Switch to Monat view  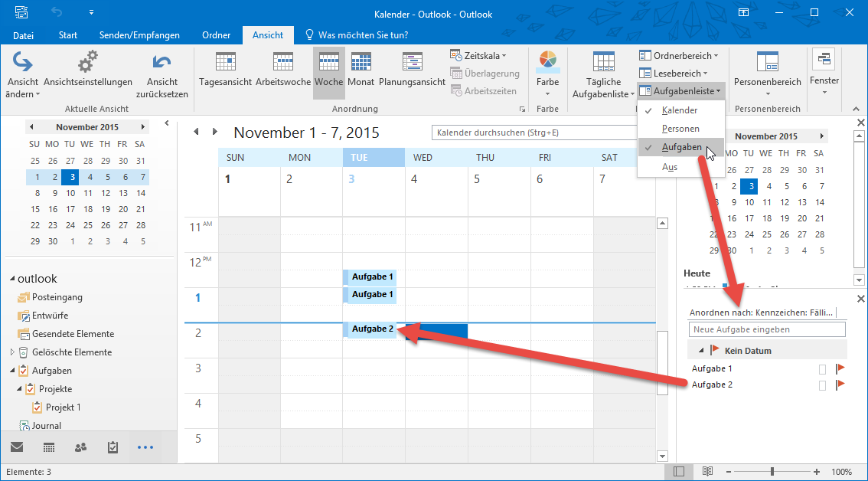(361, 69)
